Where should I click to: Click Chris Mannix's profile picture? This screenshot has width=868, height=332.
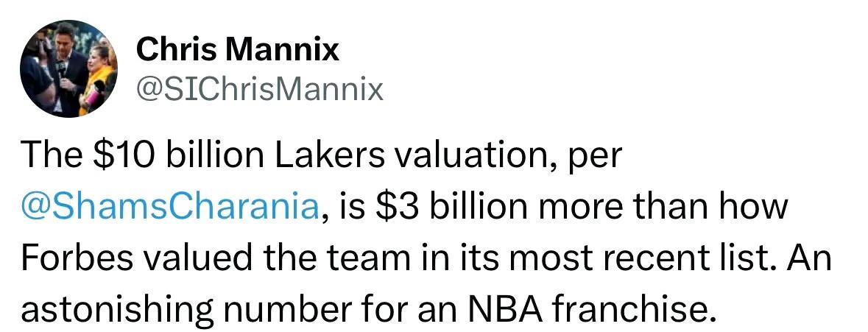[68, 68]
